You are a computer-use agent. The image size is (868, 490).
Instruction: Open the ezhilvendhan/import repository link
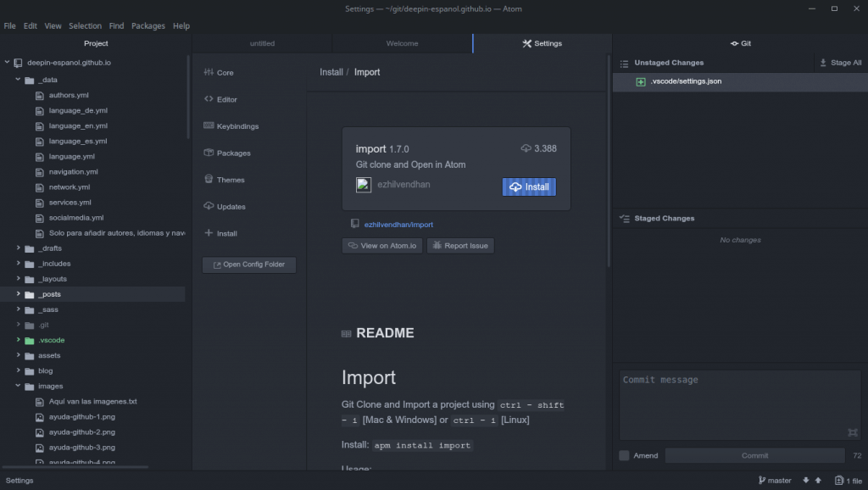click(x=398, y=225)
